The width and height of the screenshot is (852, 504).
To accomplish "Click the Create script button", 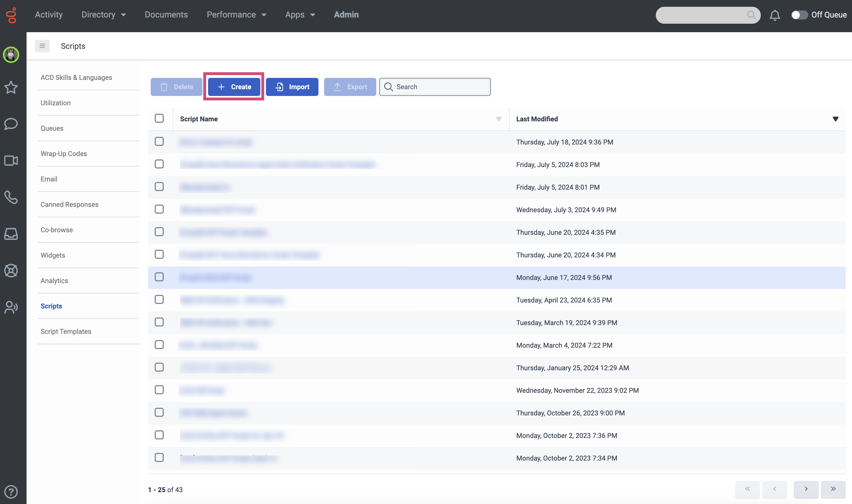I will [x=234, y=87].
